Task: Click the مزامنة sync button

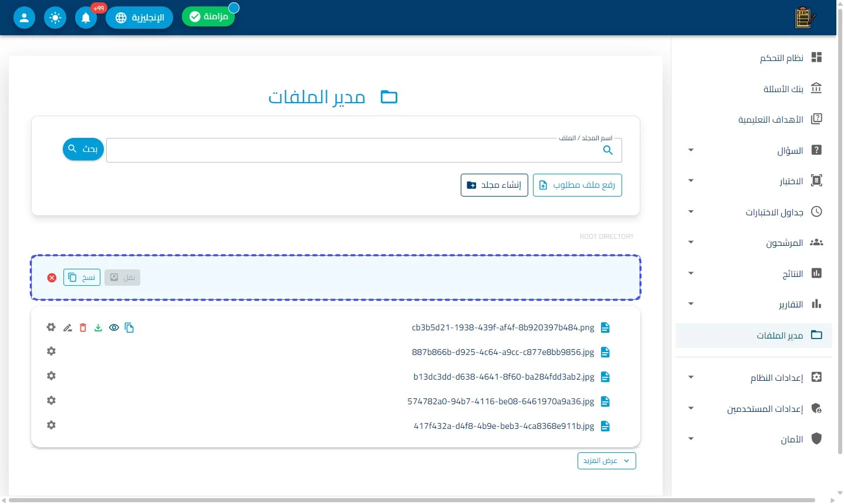Action: click(x=208, y=16)
